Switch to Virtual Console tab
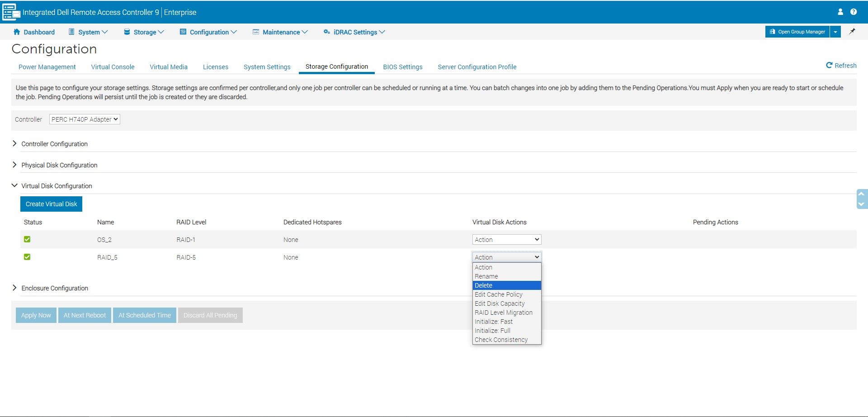This screenshot has width=868, height=417. [113, 67]
